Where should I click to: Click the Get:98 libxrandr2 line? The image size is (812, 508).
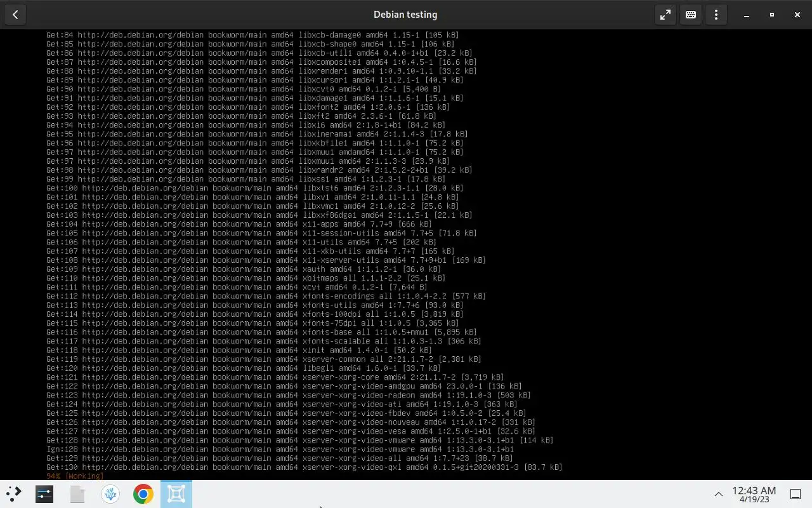(259, 170)
